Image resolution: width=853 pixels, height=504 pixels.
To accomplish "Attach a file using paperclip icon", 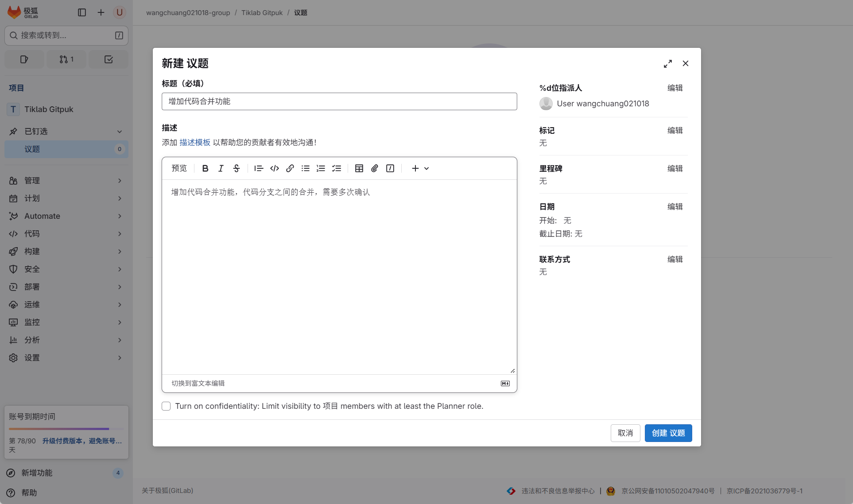I will [x=374, y=168].
